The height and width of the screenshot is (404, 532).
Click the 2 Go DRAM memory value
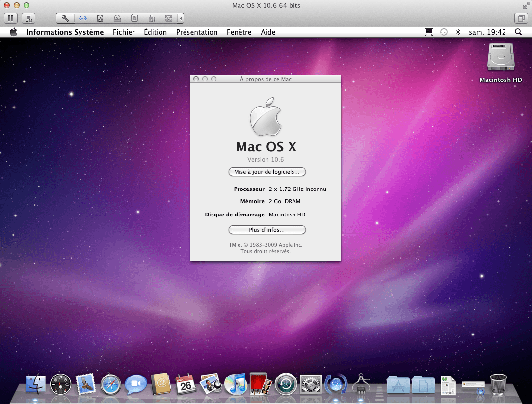[285, 201]
